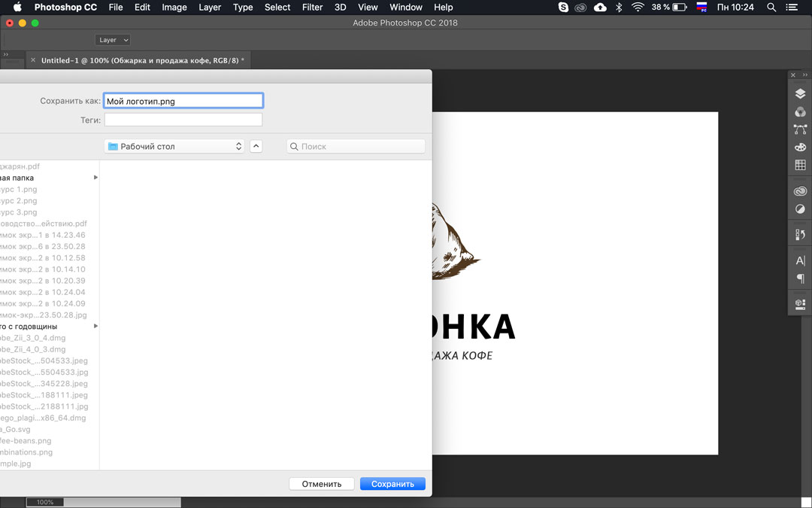This screenshot has width=812, height=508.
Task: Open the Paragraph panel icon
Action: 800,278
